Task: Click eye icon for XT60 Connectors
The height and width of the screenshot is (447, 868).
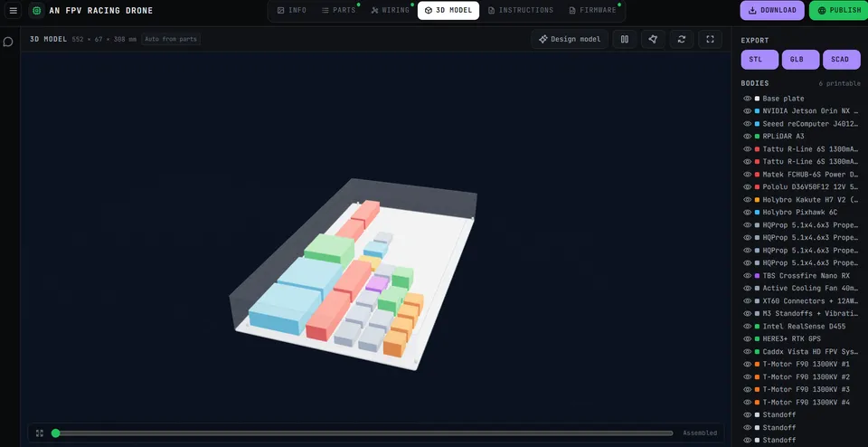Action: (748, 300)
